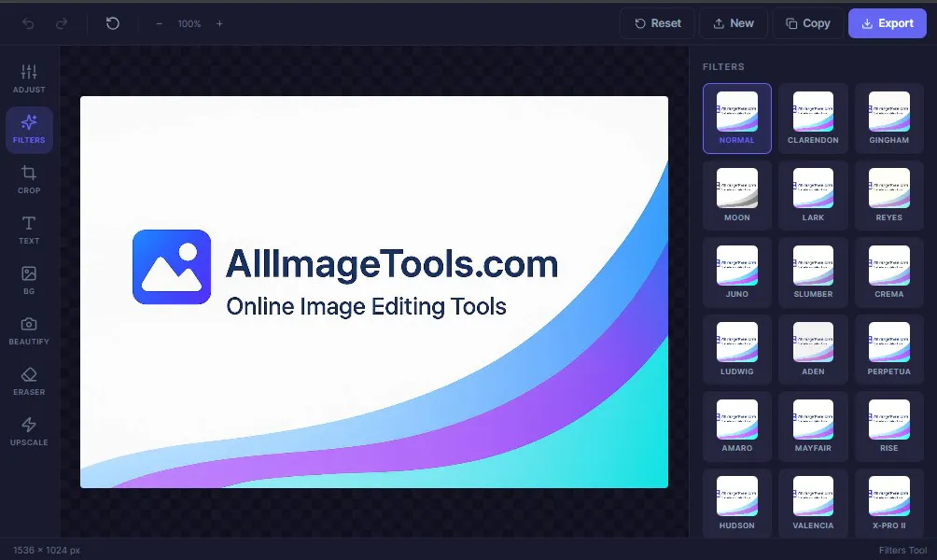The image size is (937, 560).
Task: Apply the Clarendon filter
Action: [x=813, y=119]
